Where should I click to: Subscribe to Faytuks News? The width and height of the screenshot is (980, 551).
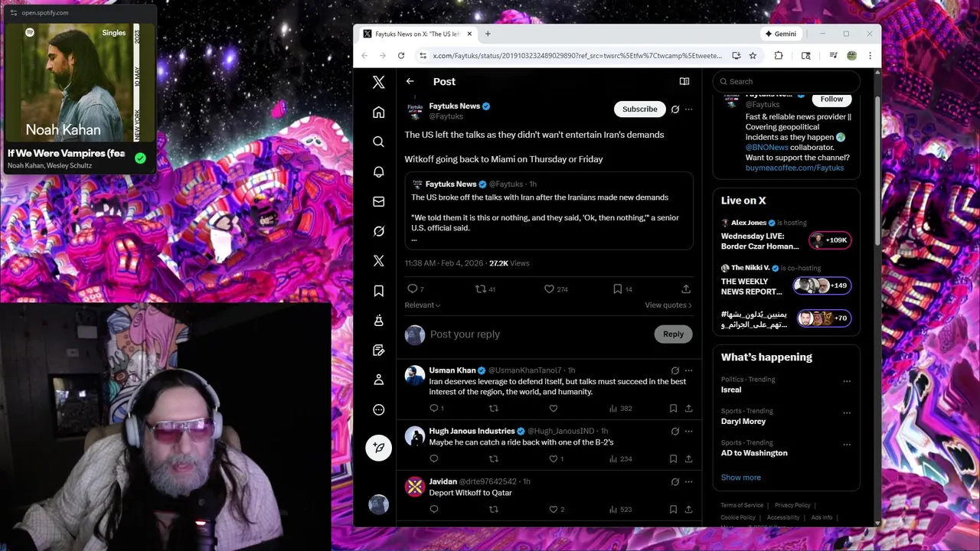(639, 109)
